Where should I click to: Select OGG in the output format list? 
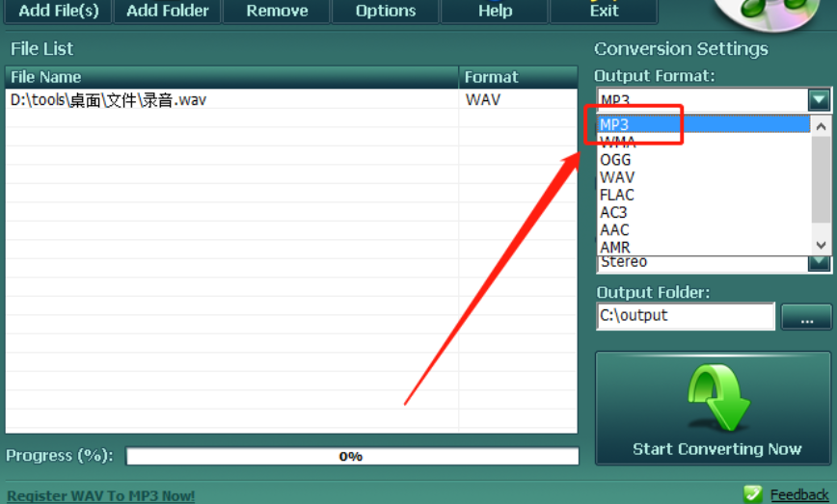(x=704, y=159)
